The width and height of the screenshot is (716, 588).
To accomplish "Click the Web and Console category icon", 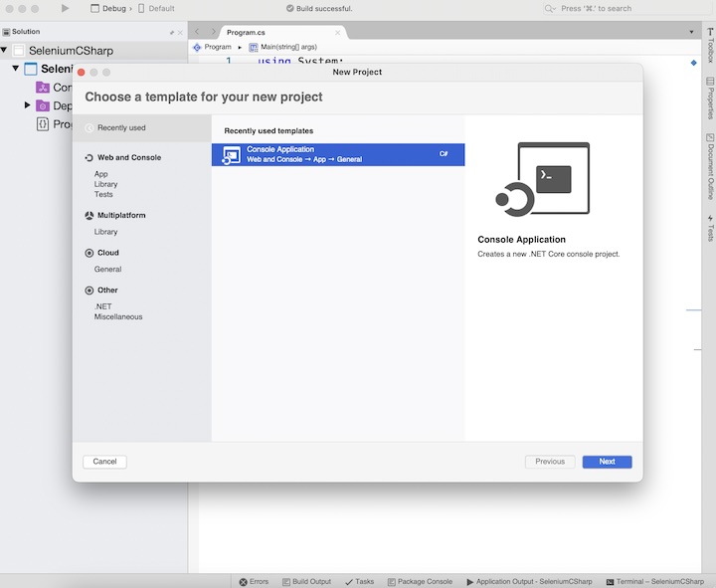I will click(x=89, y=157).
